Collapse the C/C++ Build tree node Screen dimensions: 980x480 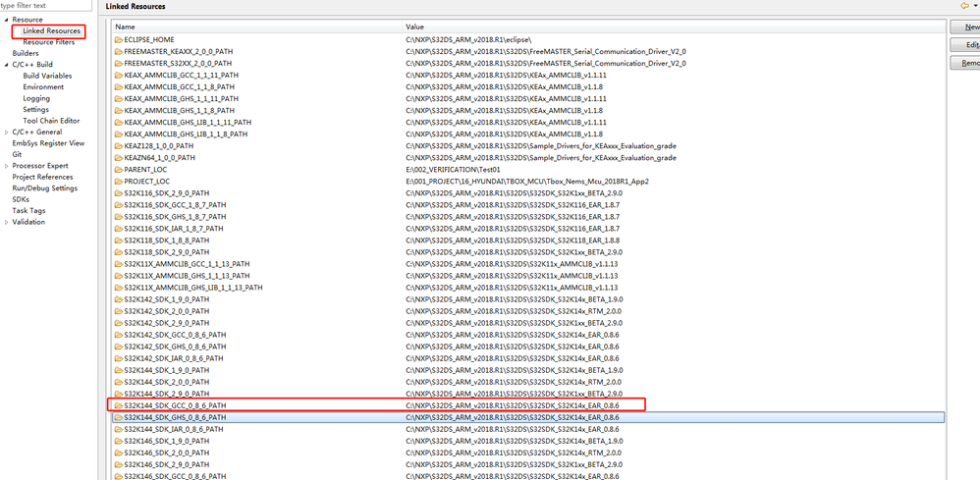[6, 65]
